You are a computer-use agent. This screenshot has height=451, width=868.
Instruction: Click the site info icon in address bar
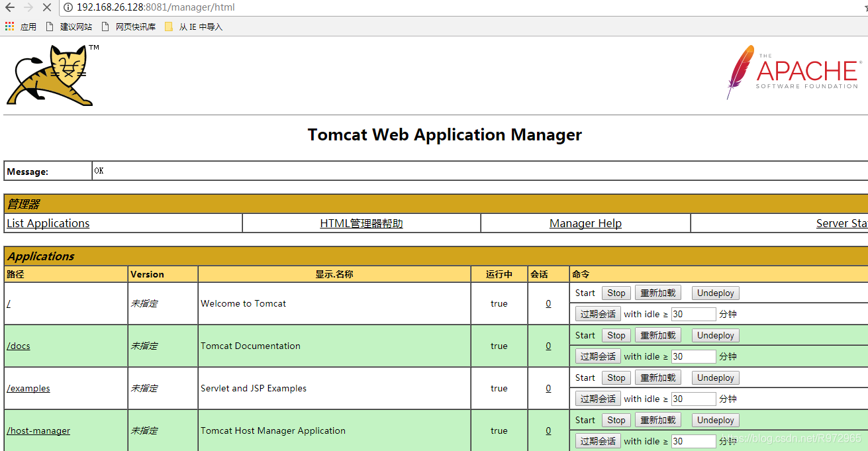point(69,8)
